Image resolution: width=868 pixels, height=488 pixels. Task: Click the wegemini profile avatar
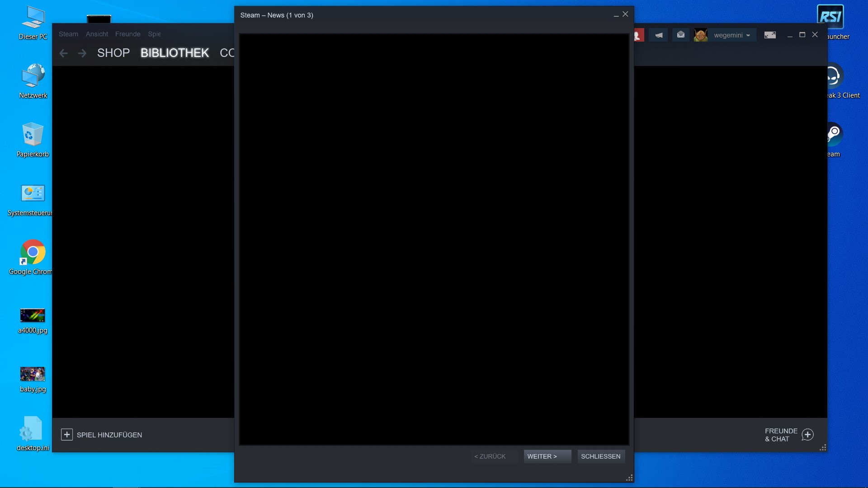pyautogui.click(x=701, y=35)
